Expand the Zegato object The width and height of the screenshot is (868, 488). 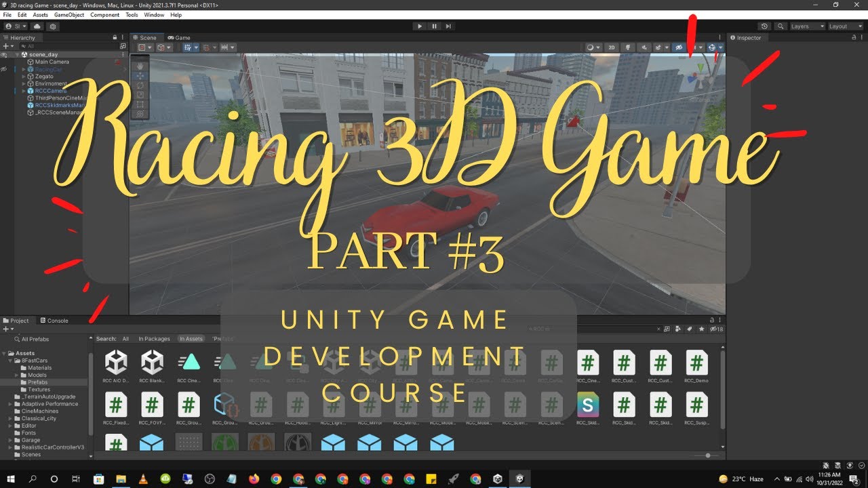pos(24,77)
